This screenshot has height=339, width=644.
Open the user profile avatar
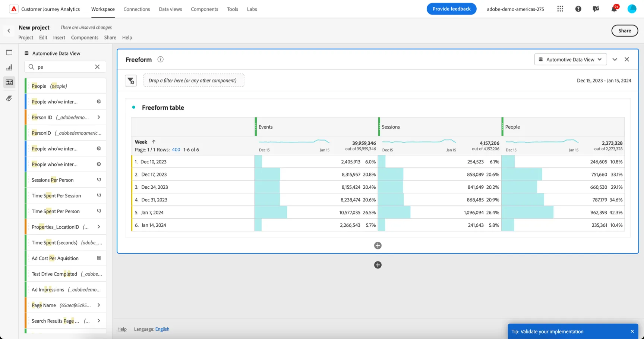click(x=632, y=9)
